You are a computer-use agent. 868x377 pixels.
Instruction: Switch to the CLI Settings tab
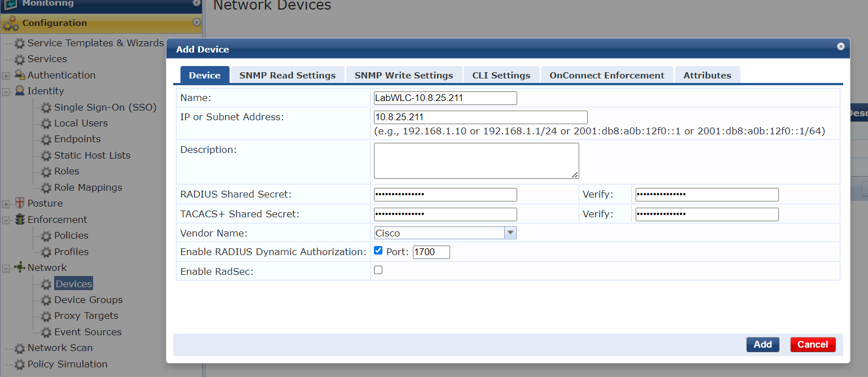(x=501, y=75)
